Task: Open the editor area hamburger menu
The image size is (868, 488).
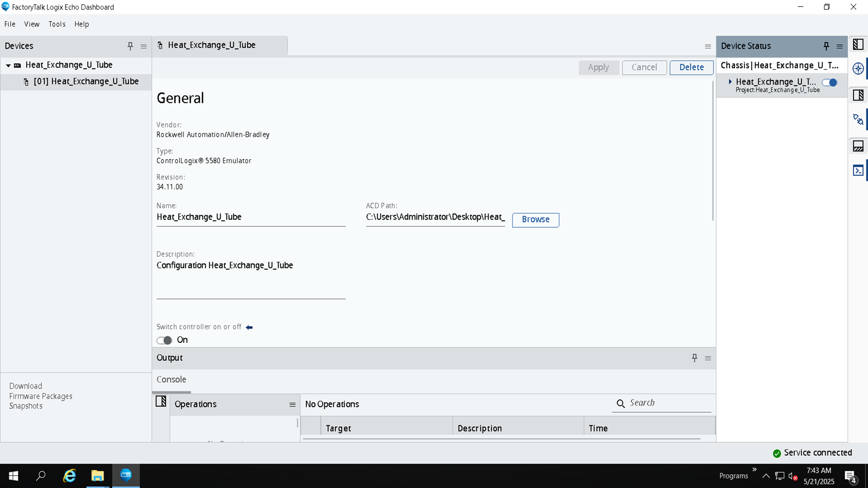Action: tap(708, 46)
